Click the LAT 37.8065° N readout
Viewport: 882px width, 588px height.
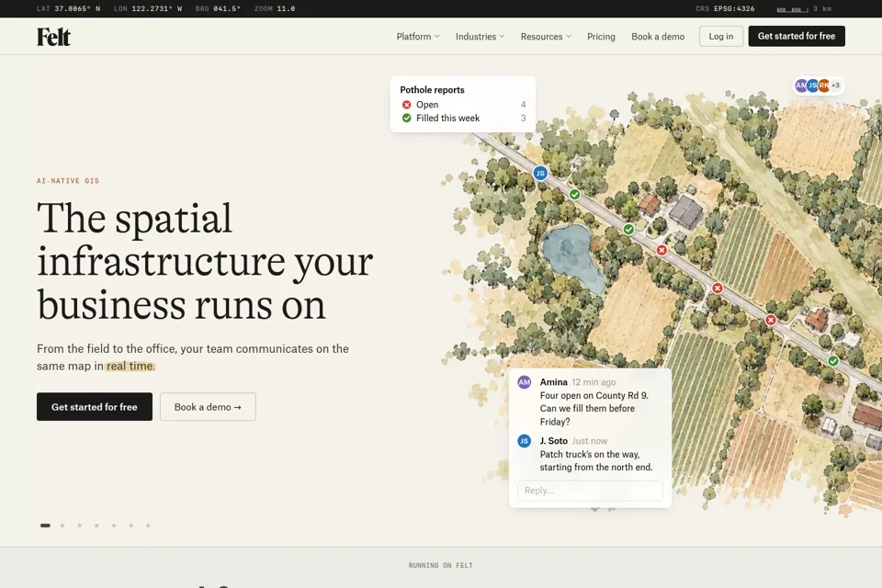(68, 9)
